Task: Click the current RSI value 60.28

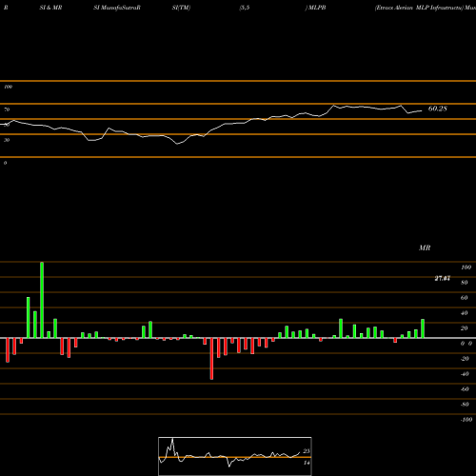Action: click(x=438, y=109)
